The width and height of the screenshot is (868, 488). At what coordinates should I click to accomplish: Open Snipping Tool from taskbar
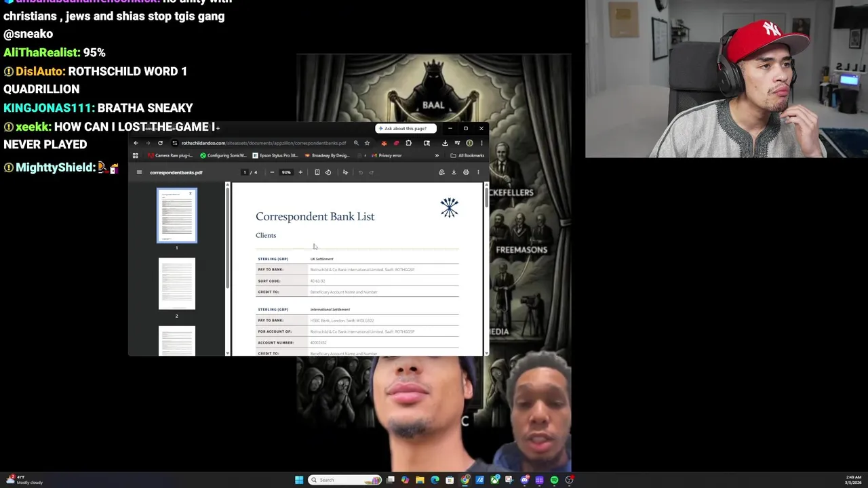tap(509, 480)
